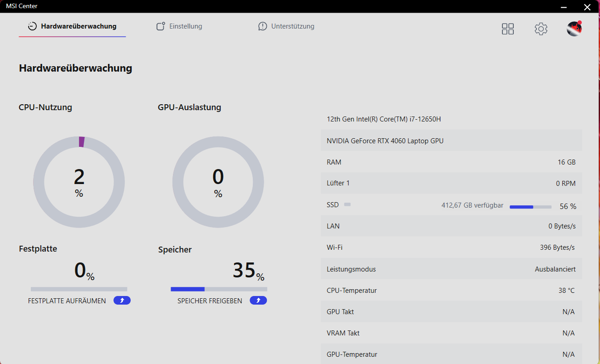Click the SSD "56 %" percentage

pos(568,206)
